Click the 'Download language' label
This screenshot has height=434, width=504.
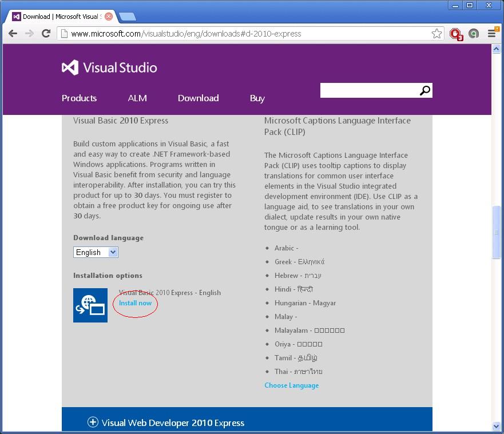pyautogui.click(x=108, y=238)
